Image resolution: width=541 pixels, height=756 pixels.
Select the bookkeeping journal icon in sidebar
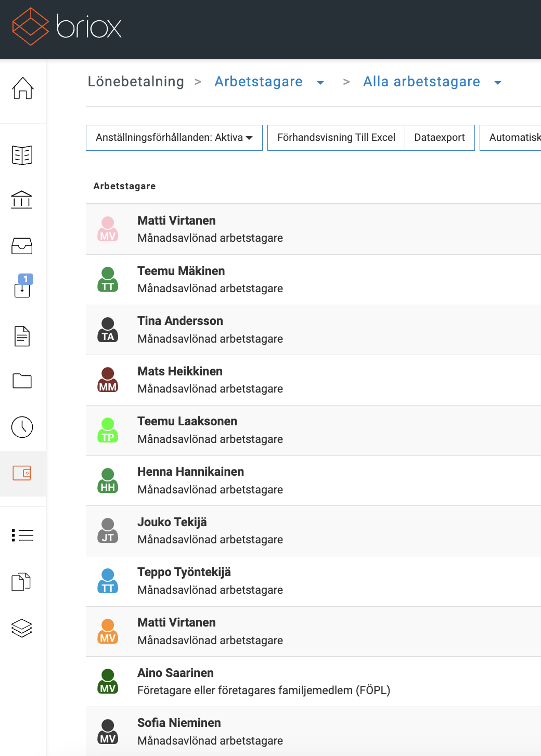coord(22,154)
